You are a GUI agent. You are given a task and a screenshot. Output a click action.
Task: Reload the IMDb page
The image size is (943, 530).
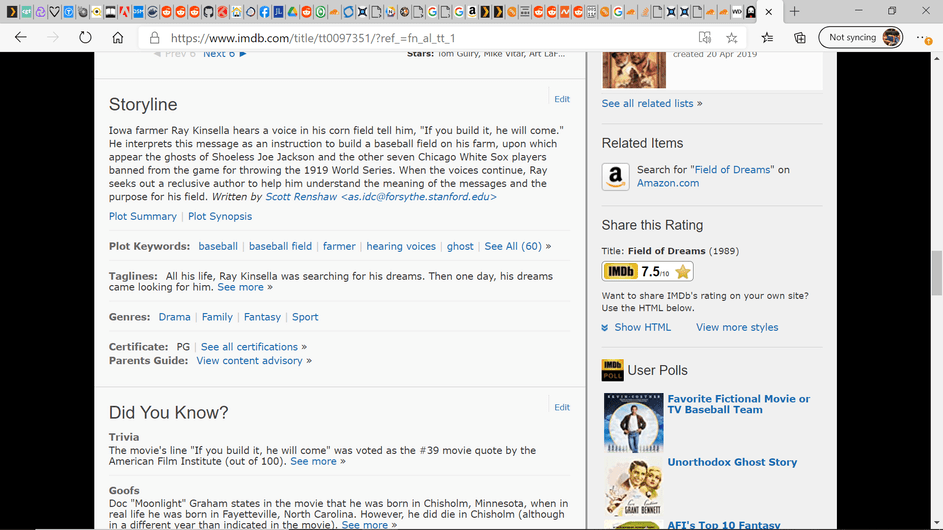(85, 37)
